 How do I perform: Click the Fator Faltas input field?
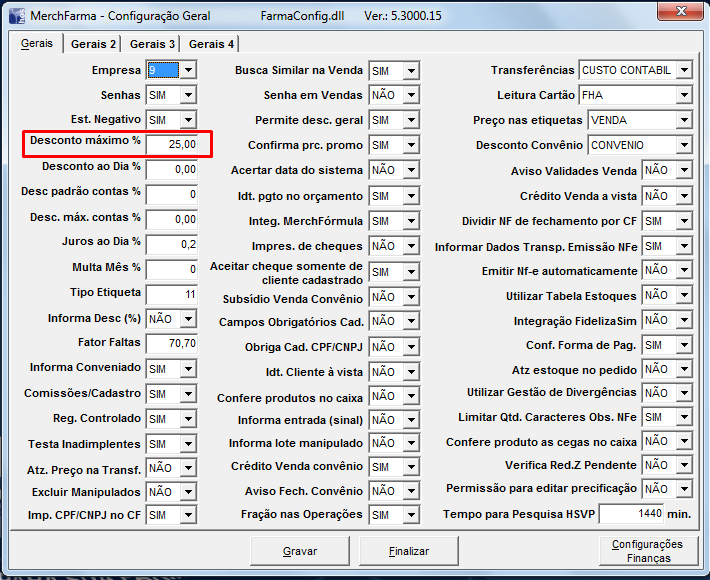(x=171, y=343)
